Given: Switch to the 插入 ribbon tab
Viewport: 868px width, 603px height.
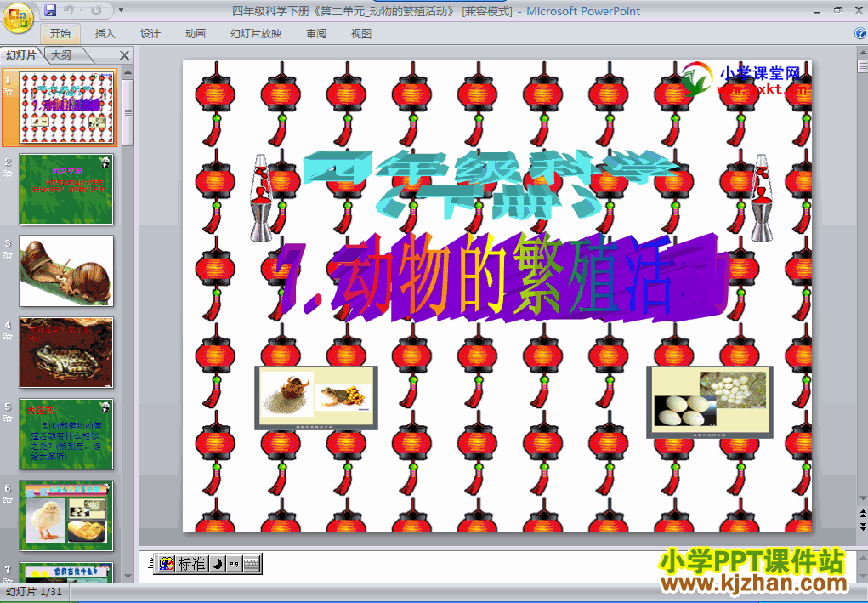Looking at the screenshot, I should tap(105, 33).
